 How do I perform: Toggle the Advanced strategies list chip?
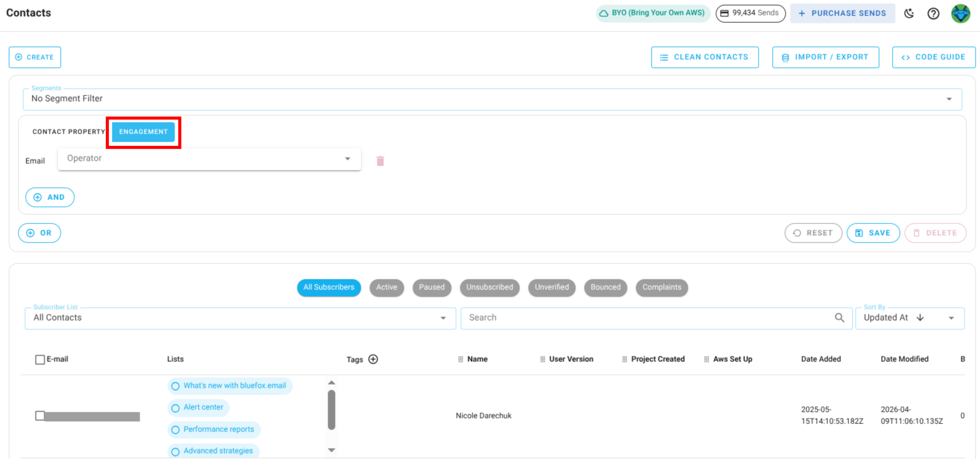213,451
